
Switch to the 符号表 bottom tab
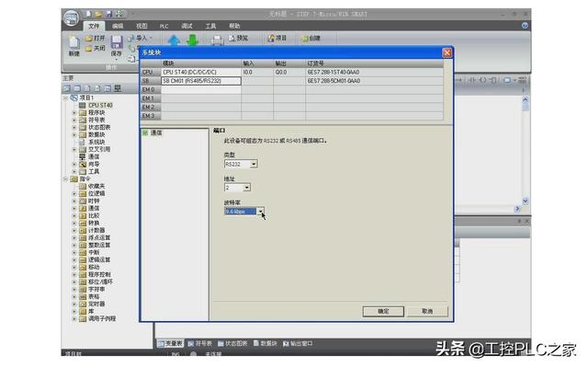click(200, 343)
